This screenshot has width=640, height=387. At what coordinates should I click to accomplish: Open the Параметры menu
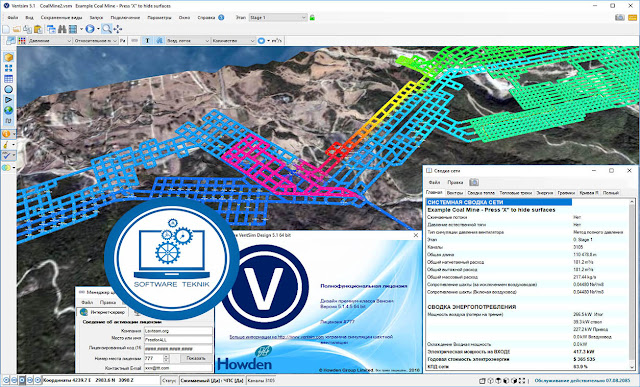tap(159, 18)
